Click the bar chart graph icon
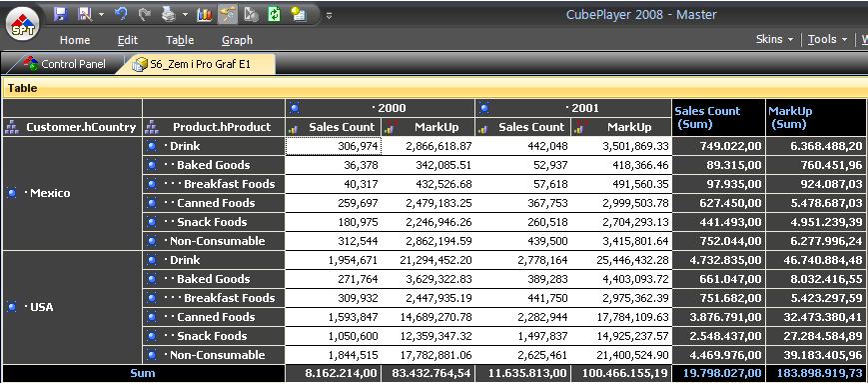Screen dimensions: 868x383 tap(205, 14)
